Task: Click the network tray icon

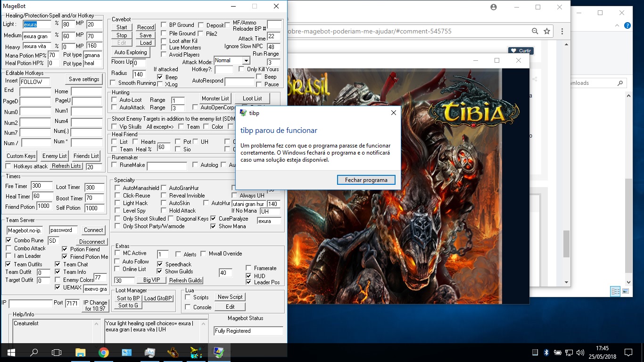Action: [x=569, y=352]
